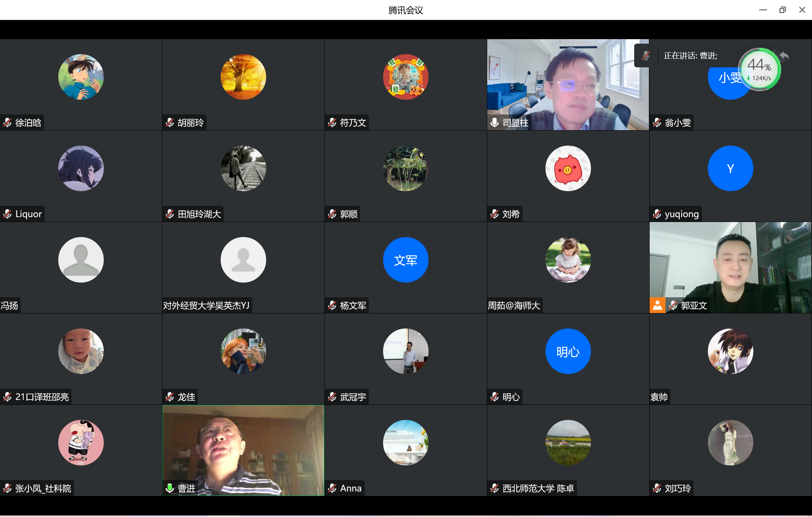This screenshot has width=812, height=517.
Task: Click the orange host icon beside 郭亚文
Action: click(x=657, y=305)
